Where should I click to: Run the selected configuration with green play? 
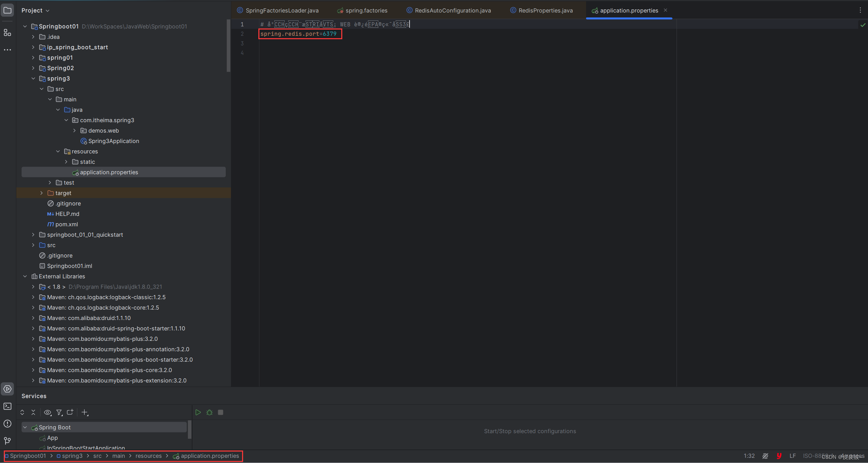(198, 412)
